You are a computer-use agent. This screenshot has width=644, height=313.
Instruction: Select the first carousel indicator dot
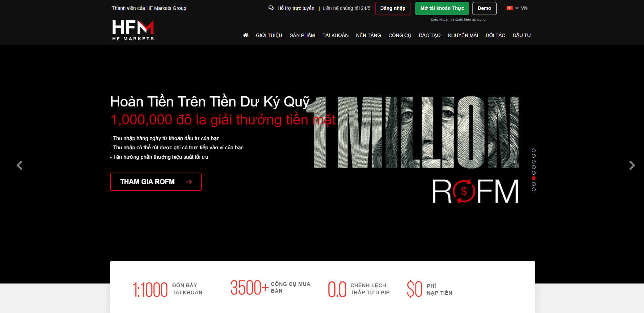tap(534, 150)
